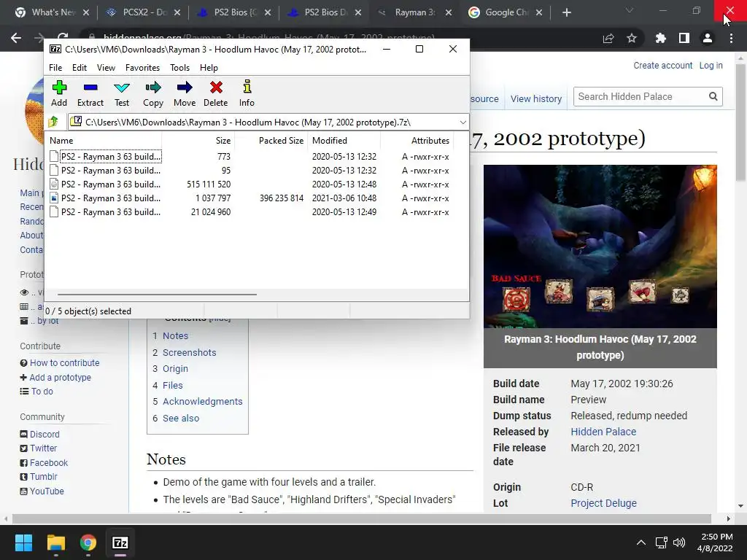Click the Add button in 7-Zip toolbar
747x560 pixels.
point(59,94)
